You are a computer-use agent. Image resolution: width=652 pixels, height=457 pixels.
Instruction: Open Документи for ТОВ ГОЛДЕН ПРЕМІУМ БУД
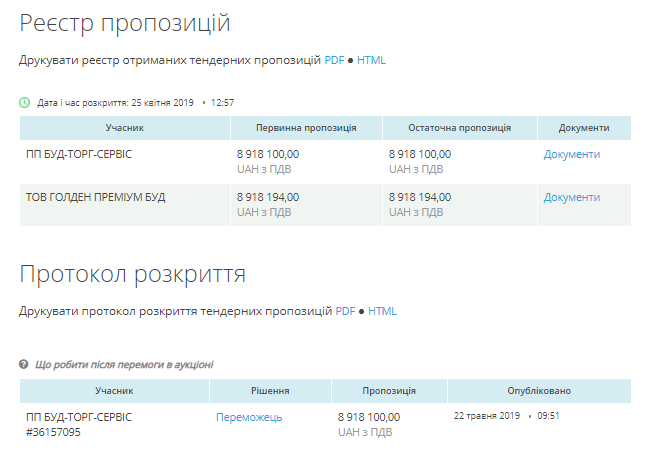click(x=571, y=197)
